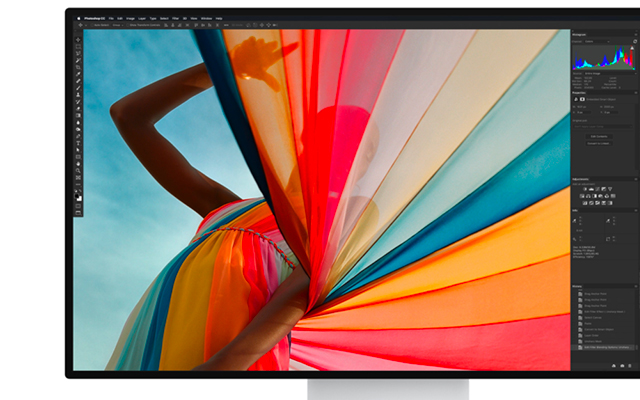Select the Eraser tool
The width and height of the screenshot is (640, 400).
[78, 108]
